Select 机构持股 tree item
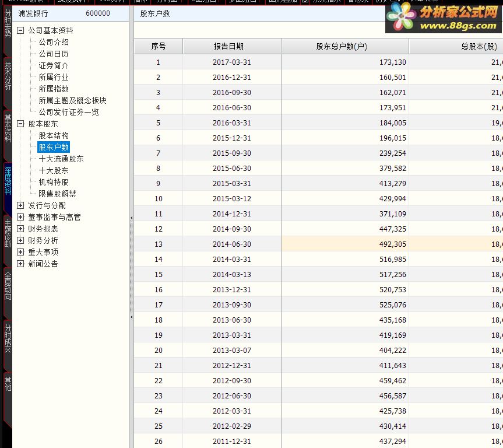This screenshot has width=503, height=448. pos(54,182)
